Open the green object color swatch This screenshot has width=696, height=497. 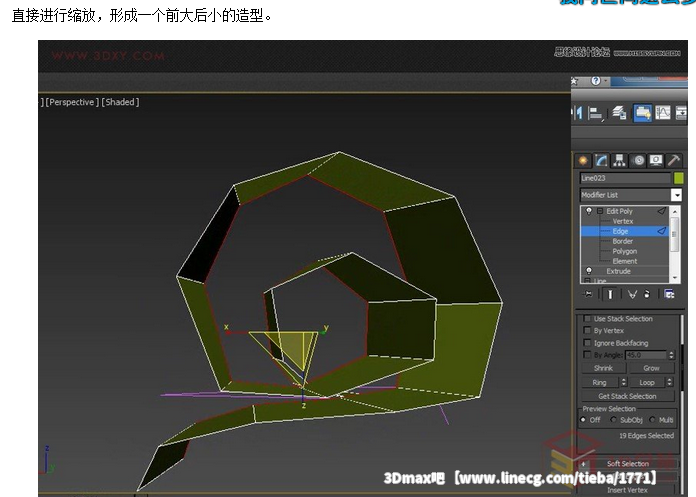pyautogui.click(x=679, y=178)
